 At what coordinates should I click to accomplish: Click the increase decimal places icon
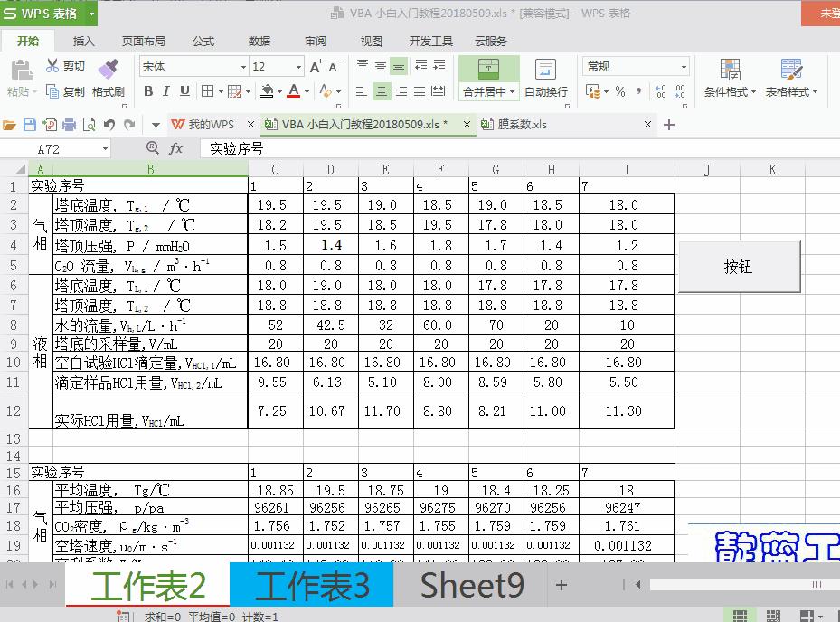click(661, 90)
